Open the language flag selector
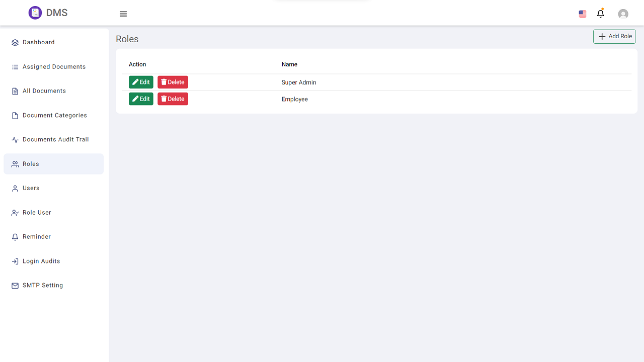The height and width of the screenshot is (362, 644). (582, 14)
